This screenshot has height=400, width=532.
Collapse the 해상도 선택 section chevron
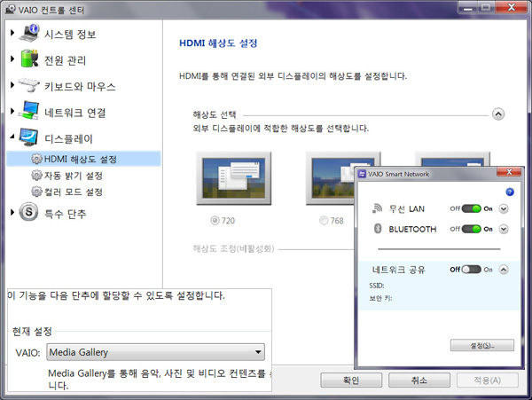(x=498, y=114)
